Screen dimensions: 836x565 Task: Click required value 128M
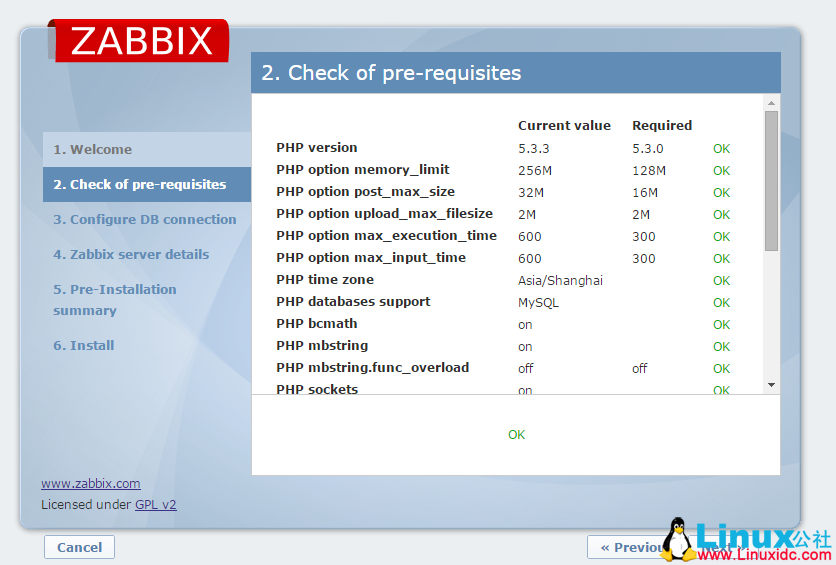649,171
